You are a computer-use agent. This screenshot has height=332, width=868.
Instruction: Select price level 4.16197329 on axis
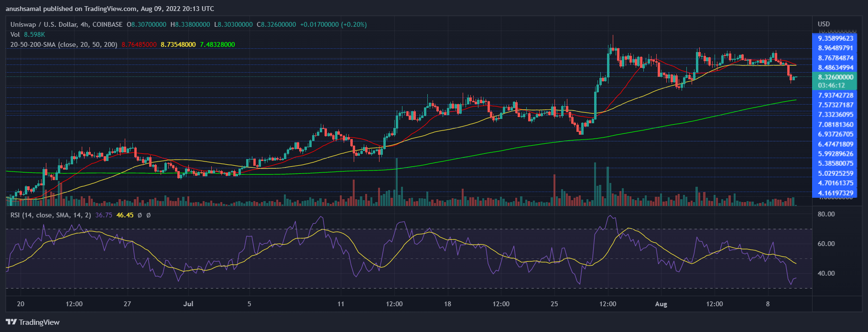pos(835,193)
